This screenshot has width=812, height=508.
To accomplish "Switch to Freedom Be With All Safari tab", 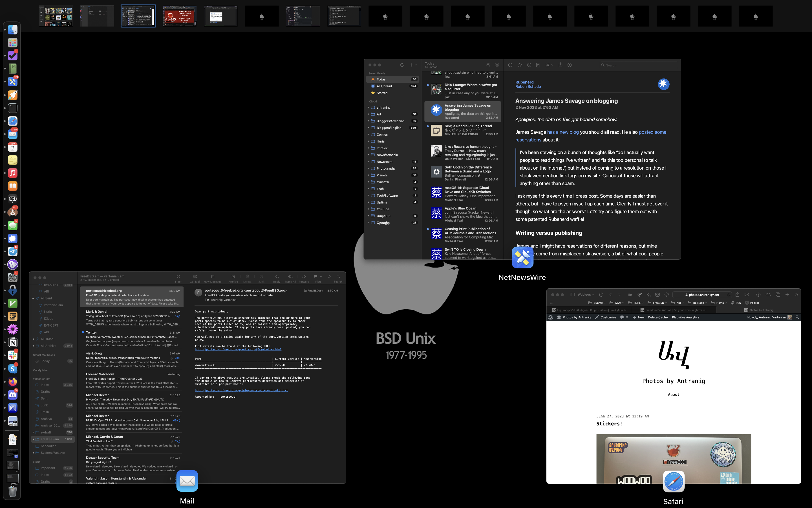I will click(x=674, y=310).
